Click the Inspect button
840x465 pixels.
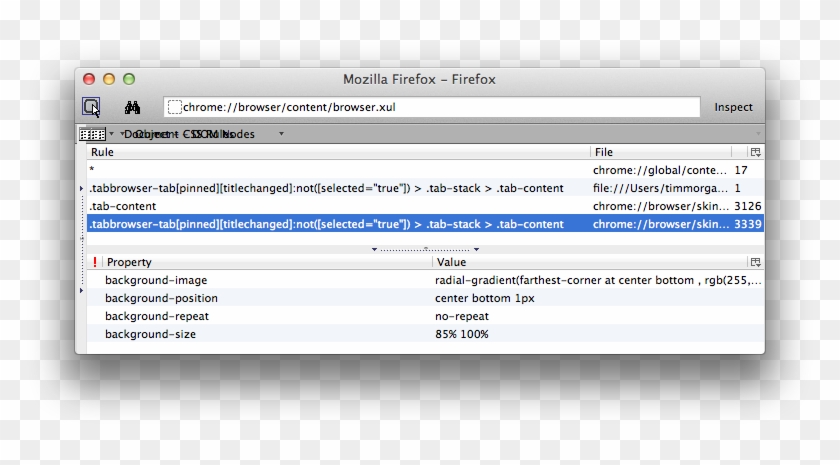[733, 107]
